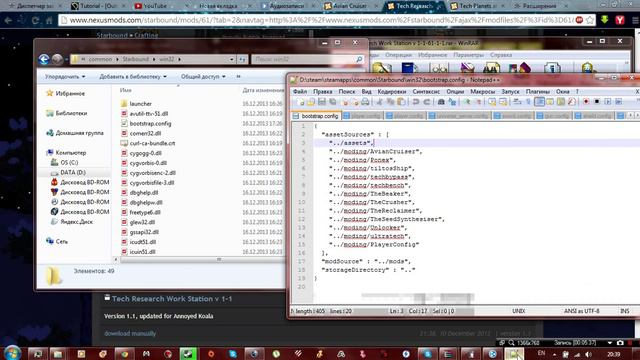The height and width of the screenshot is (360, 640).
Task: Click the Copy icon in Notepad++ toolbar
Action: pos(390,102)
